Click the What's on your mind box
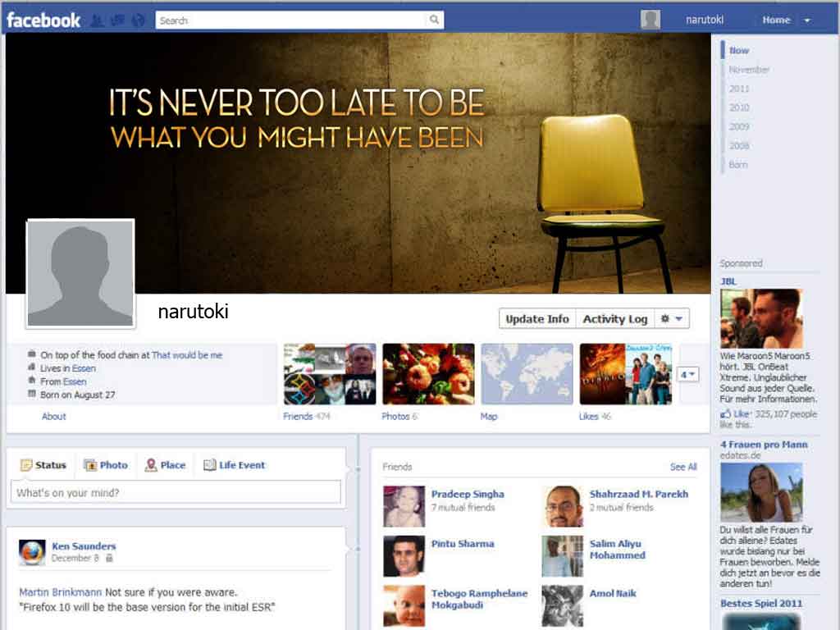Image resolution: width=840 pixels, height=630 pixels. (x=176, y=492)
